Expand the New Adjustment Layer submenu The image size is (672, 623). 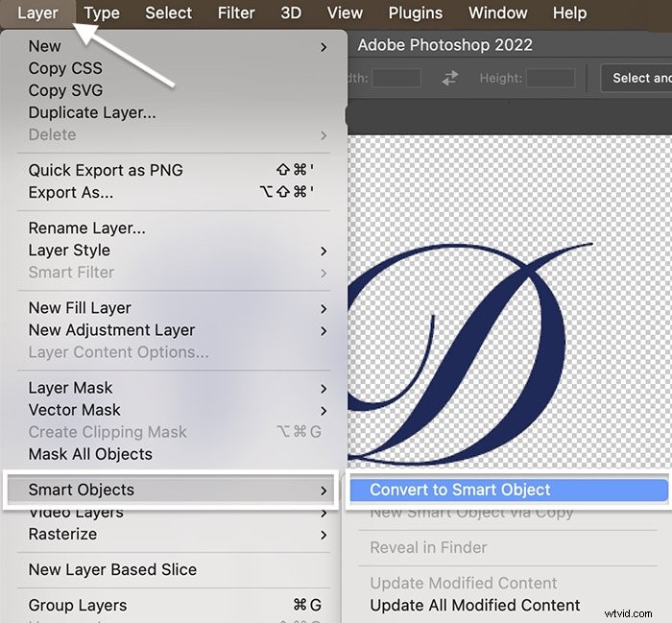click(x=174, y=330)
